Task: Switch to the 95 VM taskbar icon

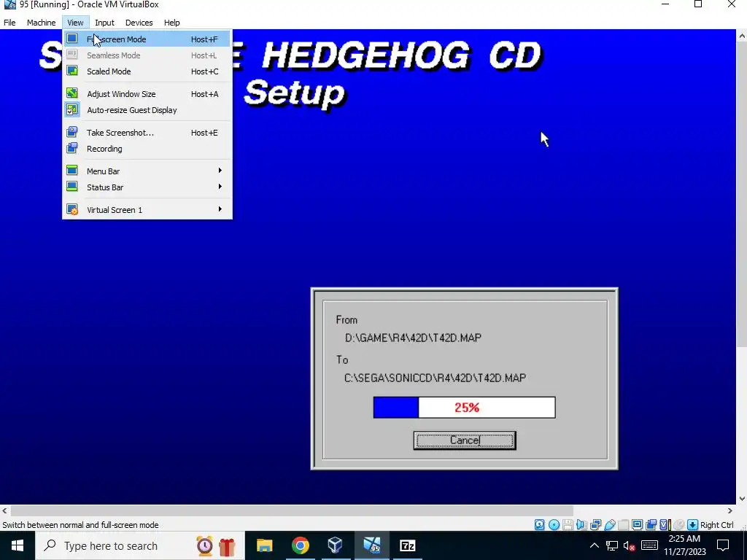Action: tap(371, 545)
